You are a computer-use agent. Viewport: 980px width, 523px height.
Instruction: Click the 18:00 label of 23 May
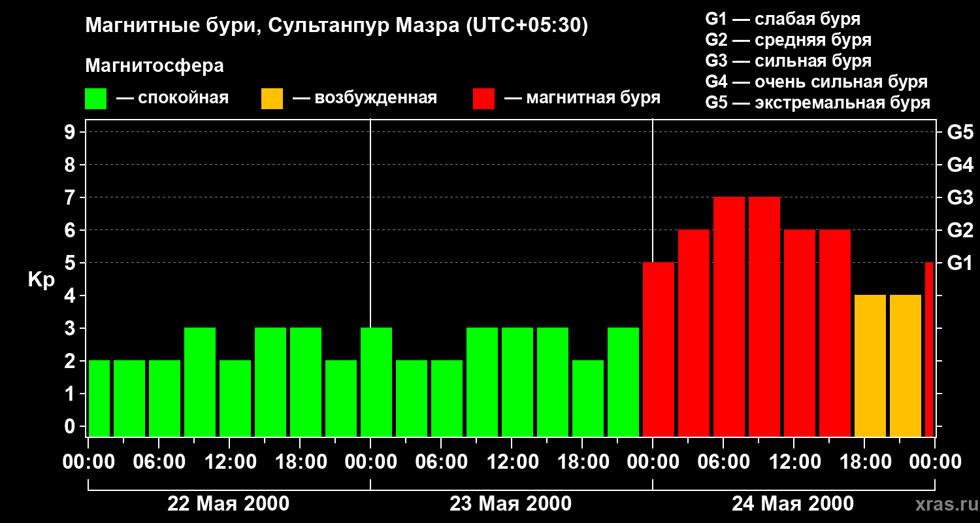coord(582,462)
